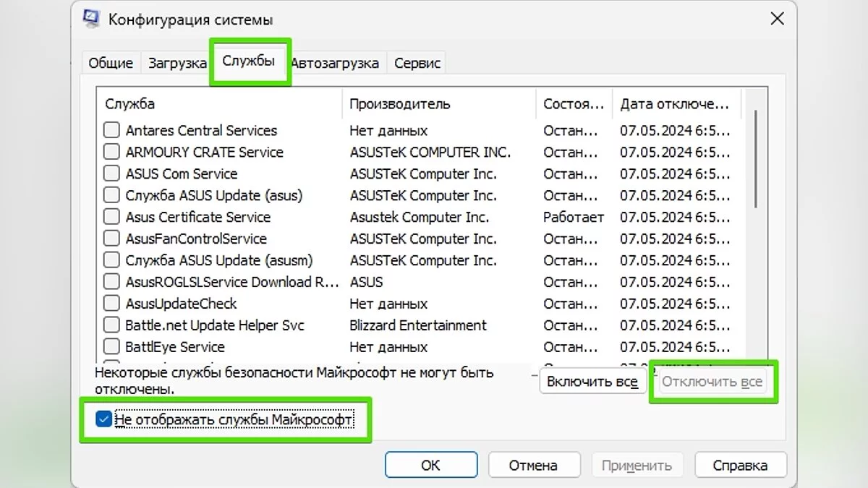
Task: Close the System Configuration window
Action: tap(776, 19)
